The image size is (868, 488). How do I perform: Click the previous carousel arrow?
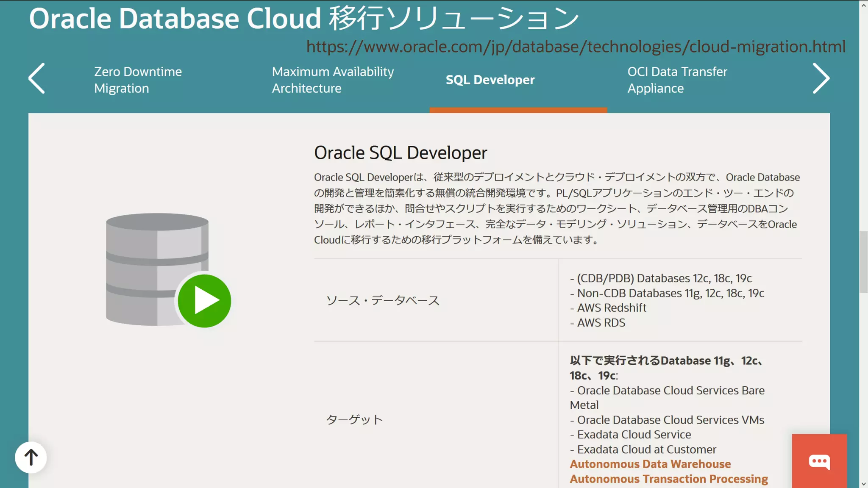click(37, 78)
